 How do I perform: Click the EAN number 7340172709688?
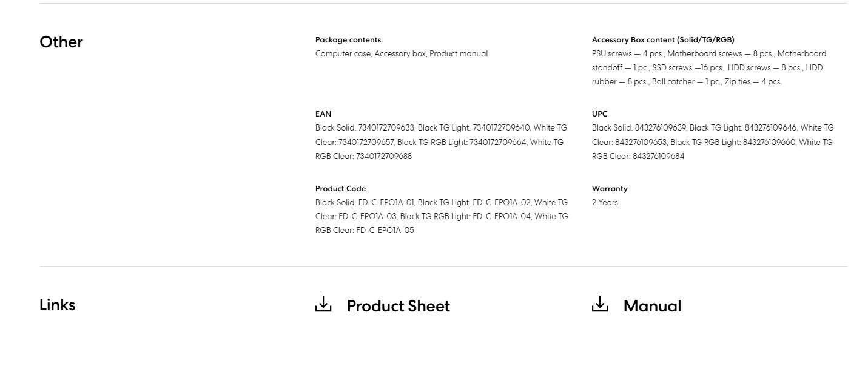pos(383,157)
